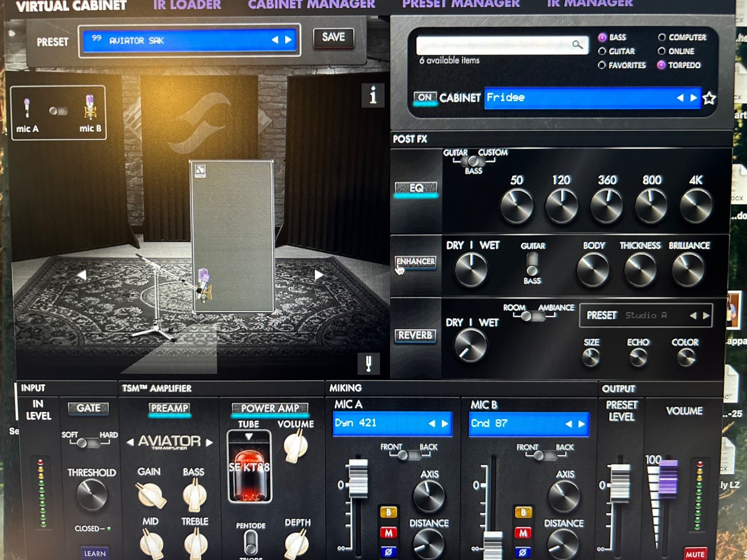Switch to the IR LOADER tab
The image size is (747, 560).
click(x=187, y=5)
